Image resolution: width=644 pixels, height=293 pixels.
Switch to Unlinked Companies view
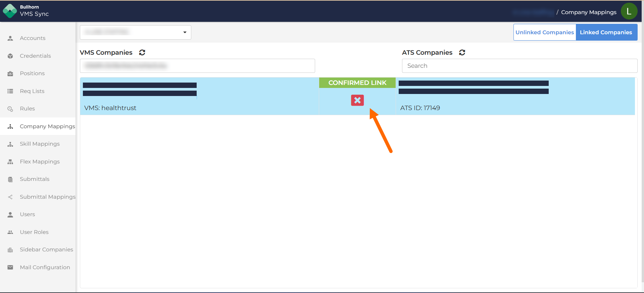click(544, 33)
